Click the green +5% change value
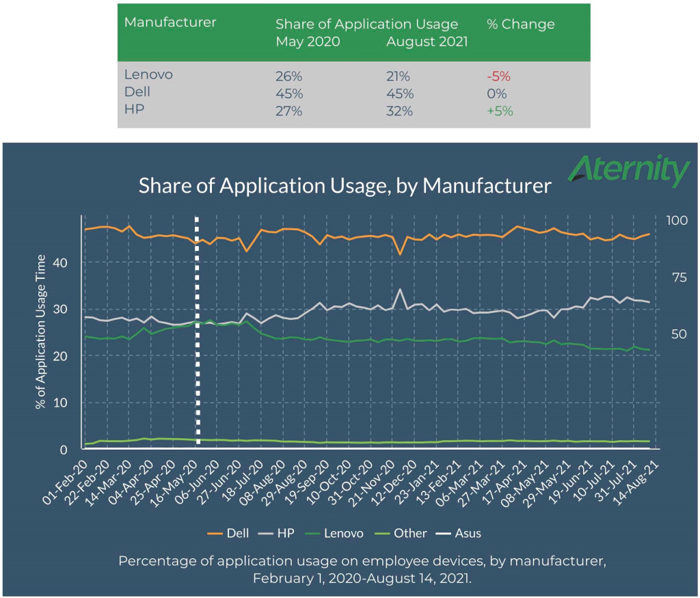 click(x=500, y=111)
